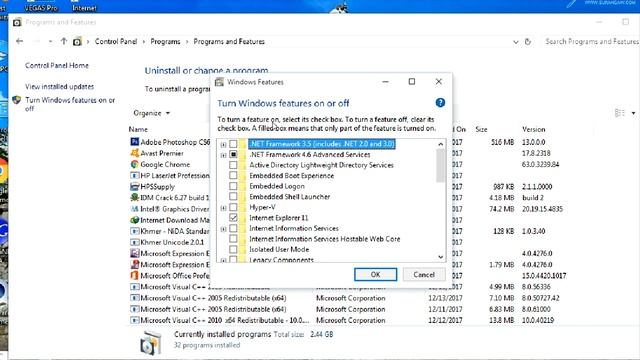Click the features list scrollbar thumb
The width and height of the screenshot is (640, 360).
[440, 165]
